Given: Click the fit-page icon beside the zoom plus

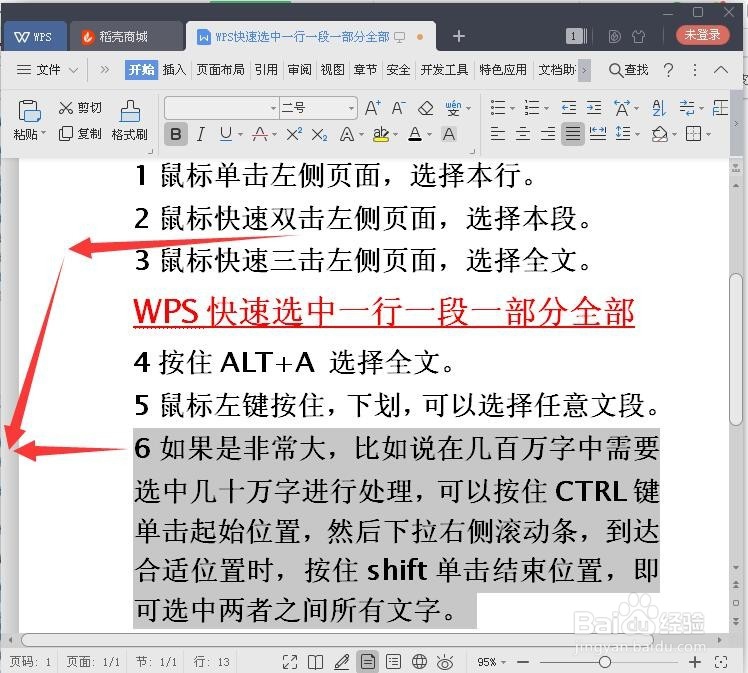Looking at the screenshot, I should click(x=721, y=662).
